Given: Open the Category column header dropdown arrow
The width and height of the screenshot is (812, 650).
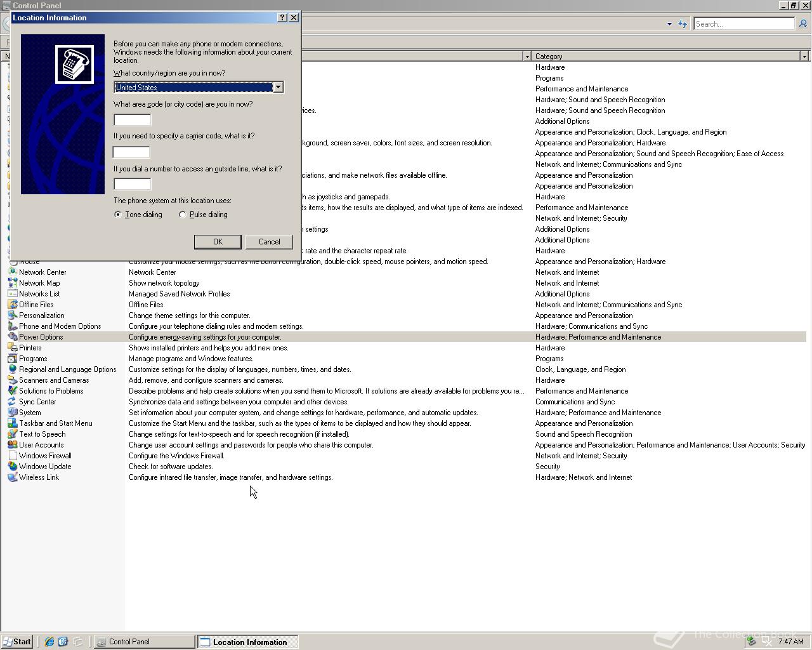Looking at the screenshot, I should (x=804, y=56).
